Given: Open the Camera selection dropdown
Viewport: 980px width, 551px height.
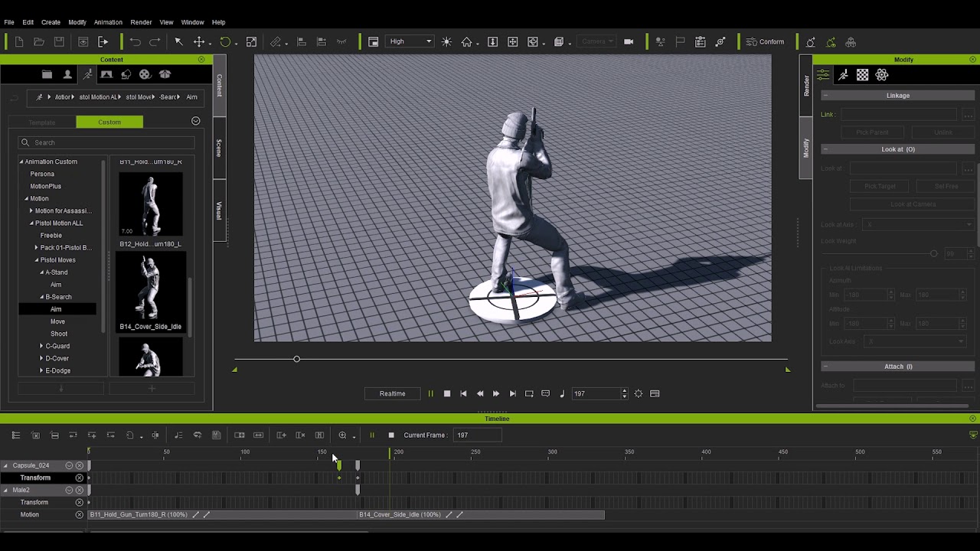Looking at the screenshot, I should pos(596,42).
